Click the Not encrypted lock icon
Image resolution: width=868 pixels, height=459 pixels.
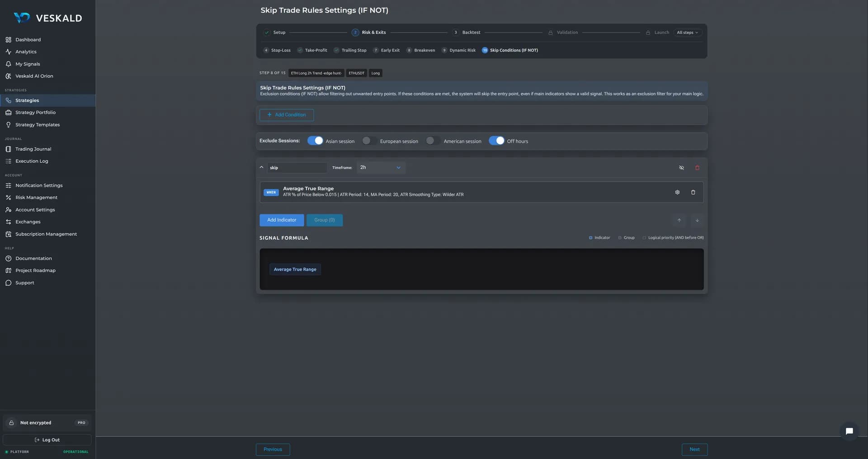pyautogui.click(x=11, y=423)
